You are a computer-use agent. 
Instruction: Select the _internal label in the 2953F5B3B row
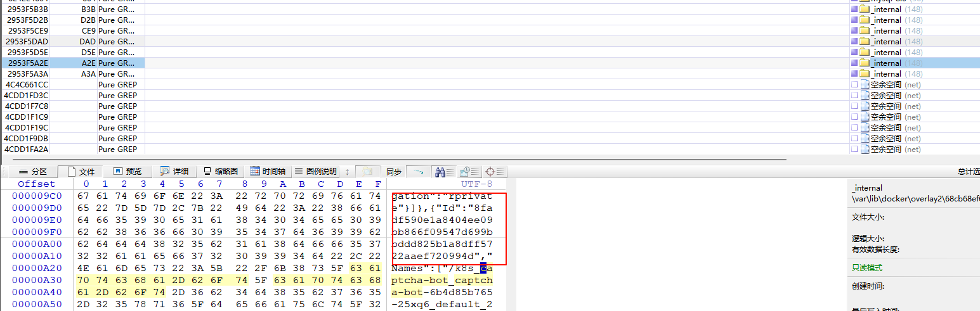885,10
